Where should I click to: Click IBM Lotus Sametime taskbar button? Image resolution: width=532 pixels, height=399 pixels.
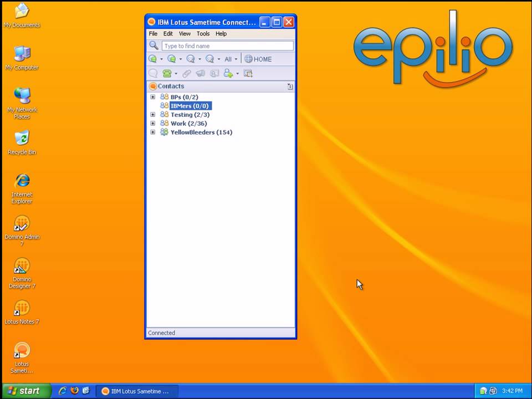point(137,391)
